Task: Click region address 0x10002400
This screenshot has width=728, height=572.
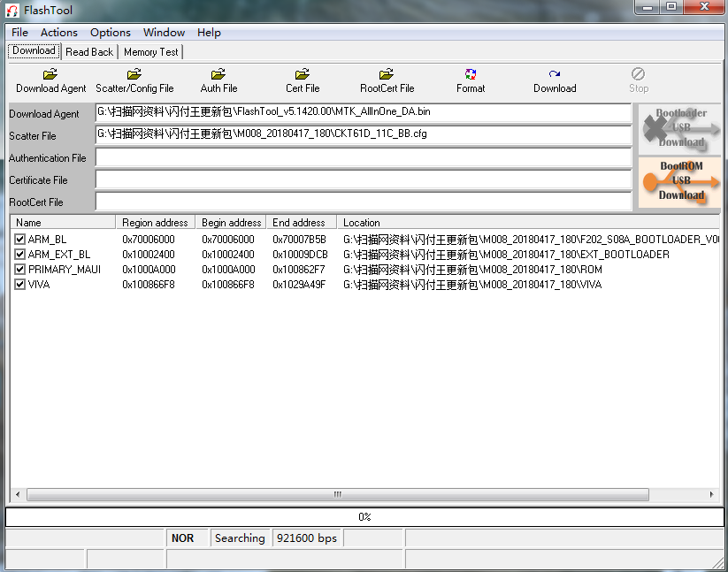Action: (149, 255)
